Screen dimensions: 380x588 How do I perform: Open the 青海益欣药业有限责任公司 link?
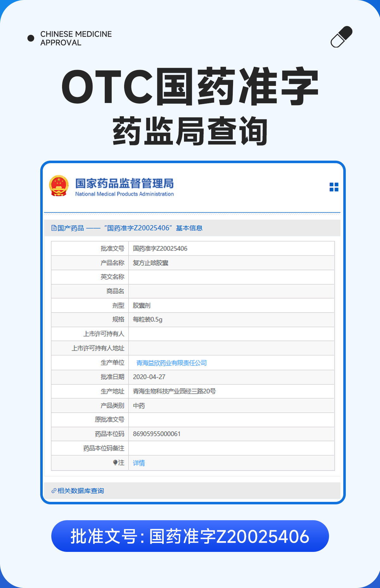pyautogui.click(x=171, y=363)
